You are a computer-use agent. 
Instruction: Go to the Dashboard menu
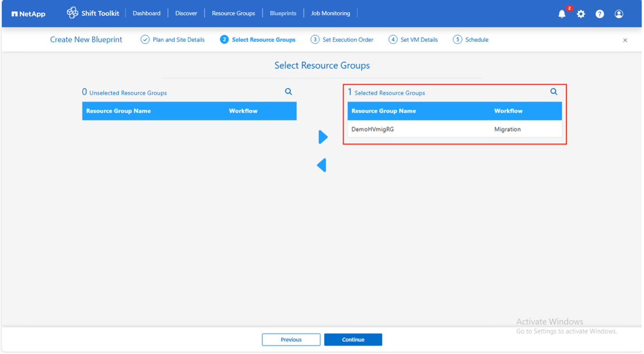(147, 14)
